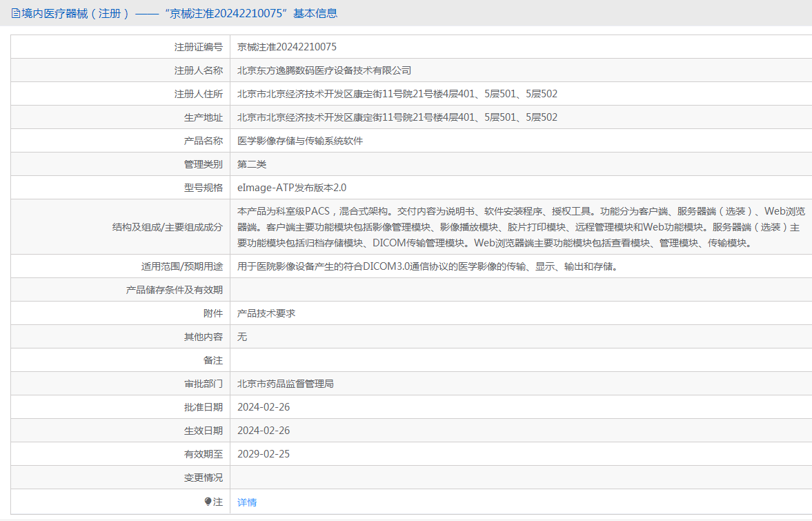The height and width of the screenshot is (521, 812).
Task: Select expiry date 2029-02-25
Action: 264,453
